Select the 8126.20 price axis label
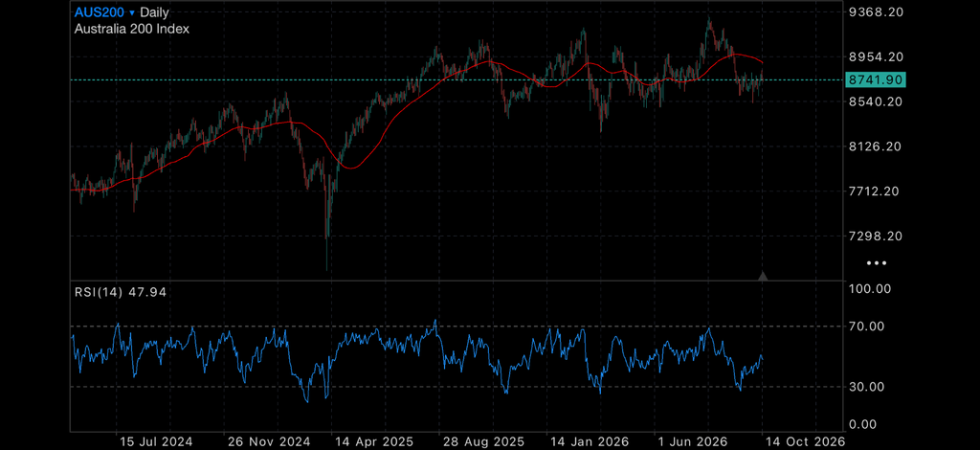The width and height of the screenshot is (980, 450). [877, 146]
